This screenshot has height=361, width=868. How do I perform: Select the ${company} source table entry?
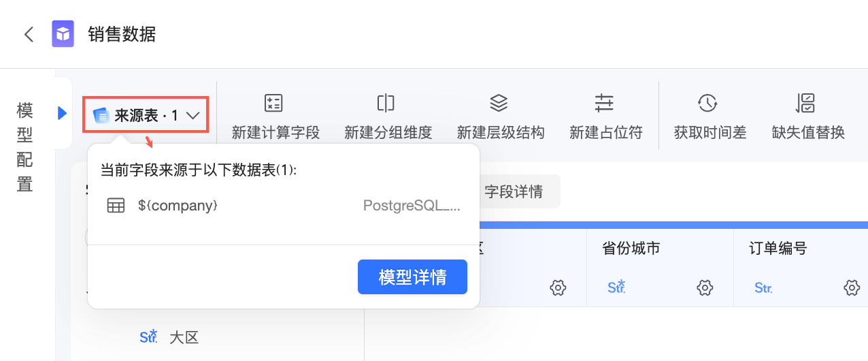[177, 205]
